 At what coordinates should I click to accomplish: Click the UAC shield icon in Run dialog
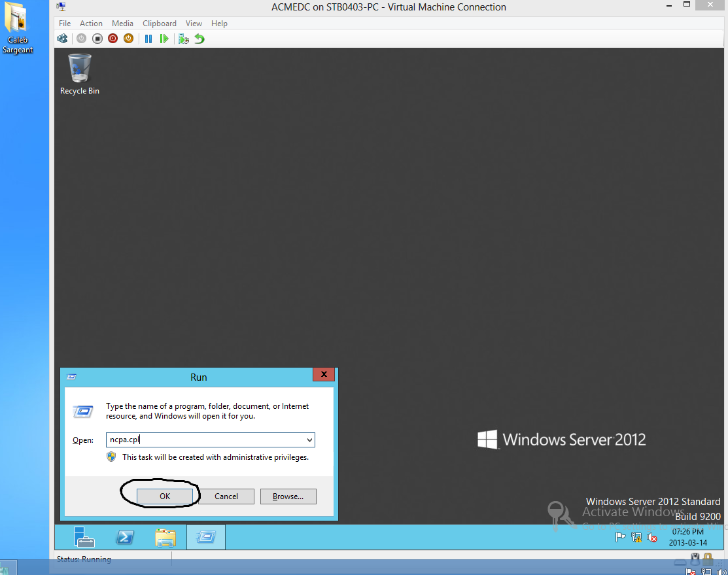pyautogui.click(x=111, y=457)
